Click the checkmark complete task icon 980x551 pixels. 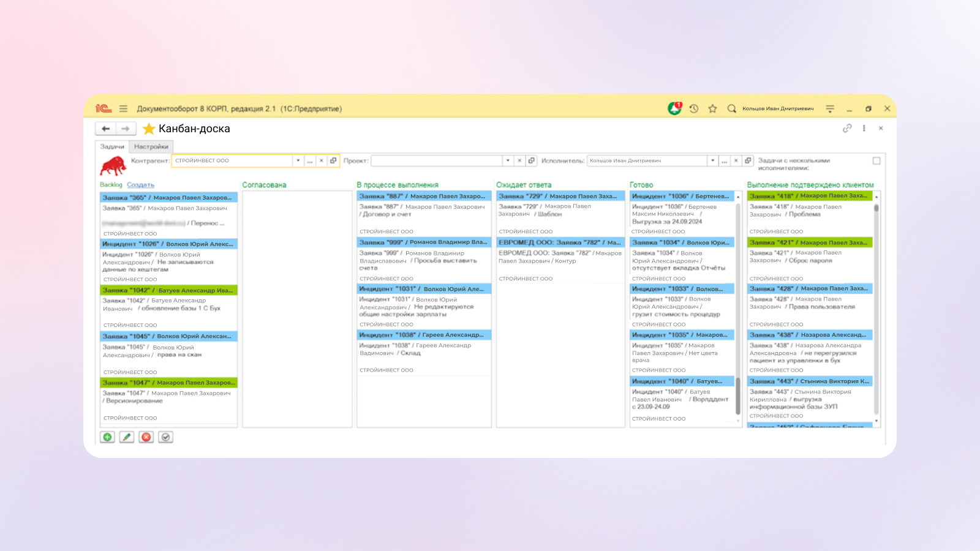(165, 437)
